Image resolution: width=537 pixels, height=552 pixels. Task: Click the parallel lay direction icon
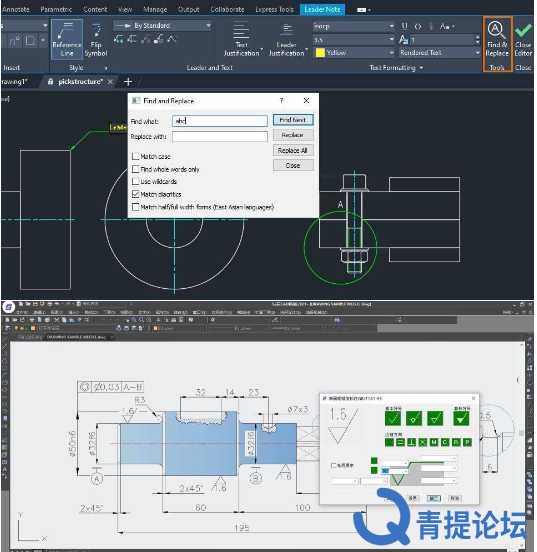(x=400, y=442)
